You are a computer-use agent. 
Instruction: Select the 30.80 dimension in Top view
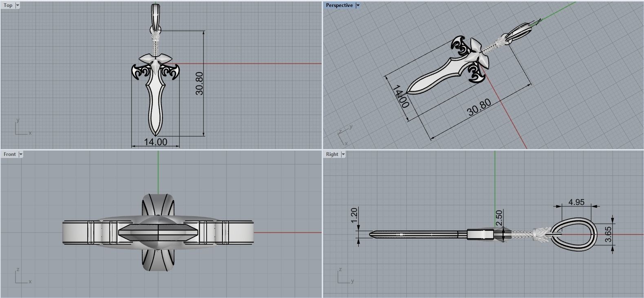pyautogui.click(x=199, y=83)
